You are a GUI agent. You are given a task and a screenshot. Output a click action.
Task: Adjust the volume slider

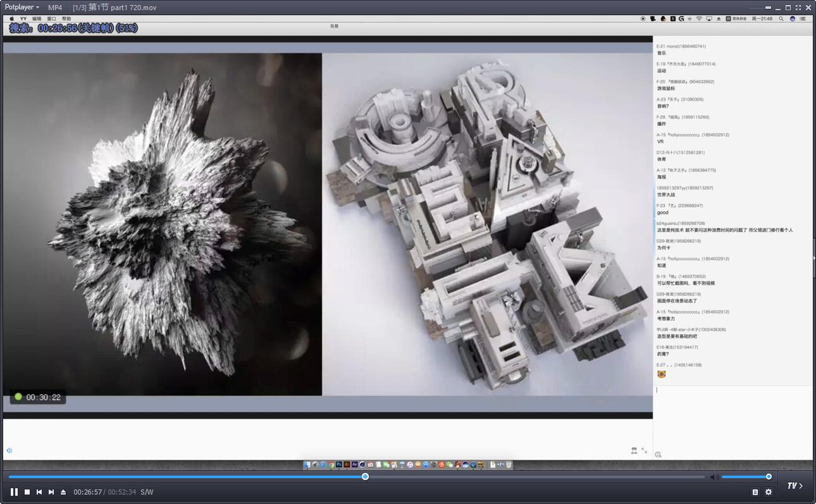click(x=746, y=477)
